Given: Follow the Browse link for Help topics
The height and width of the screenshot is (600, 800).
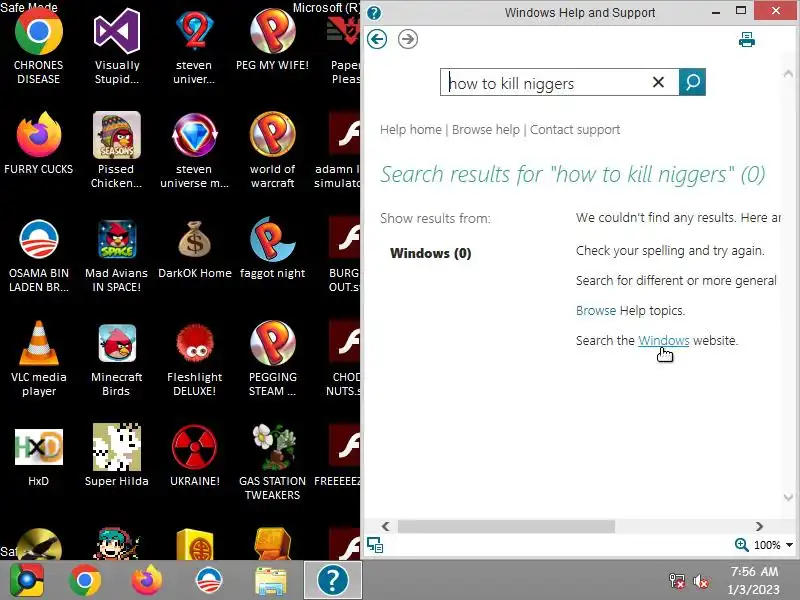Looking at the screenshot, I should point(596,310).
